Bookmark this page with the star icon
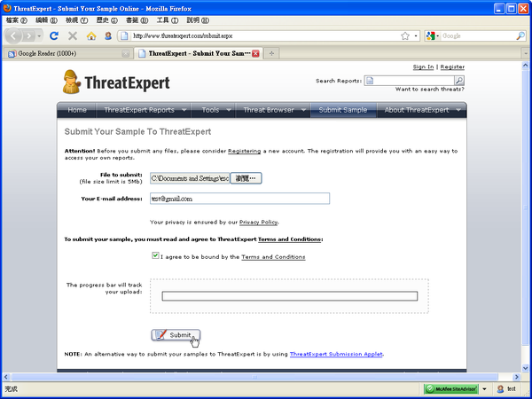This screenshot has height=399, width=532. tap(405, 36)
